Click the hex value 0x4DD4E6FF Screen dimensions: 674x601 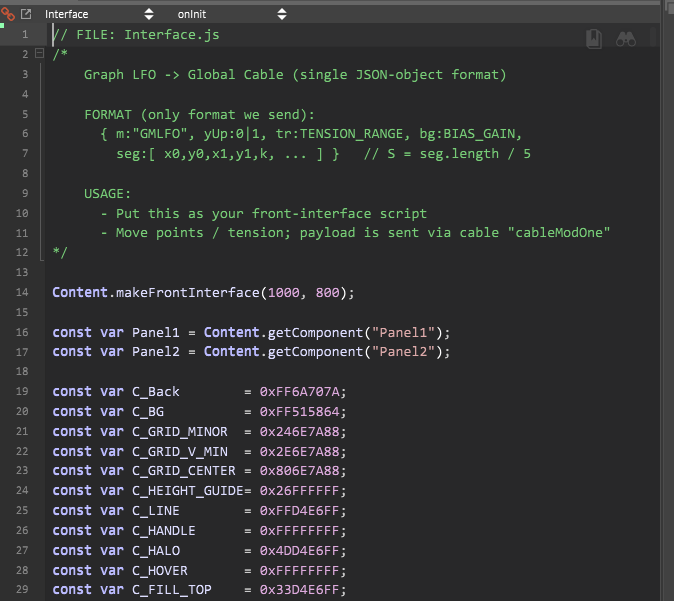300,551
